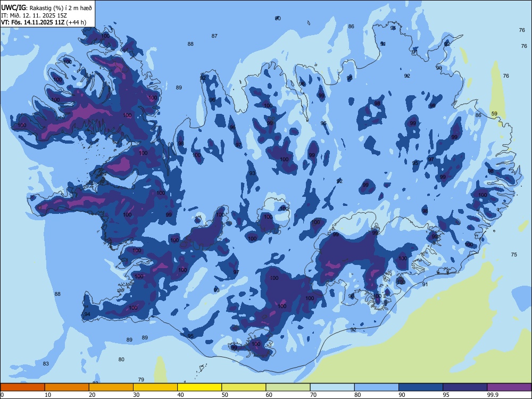
Task: Click the valid time 'VT: Fös. 14.11.2025 11Z (+44 h)'
Action: click(44, 22)
